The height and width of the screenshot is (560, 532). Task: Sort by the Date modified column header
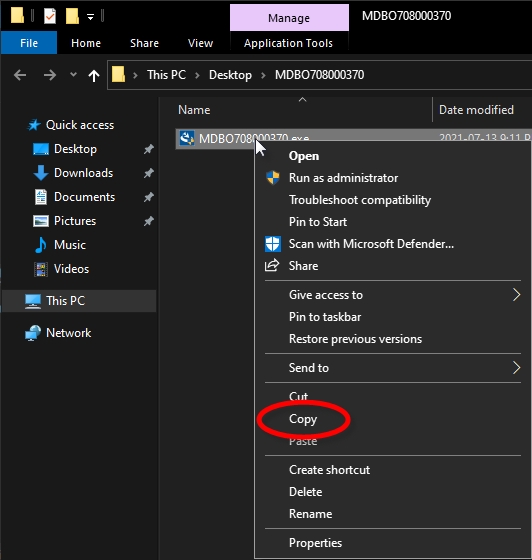476,110
